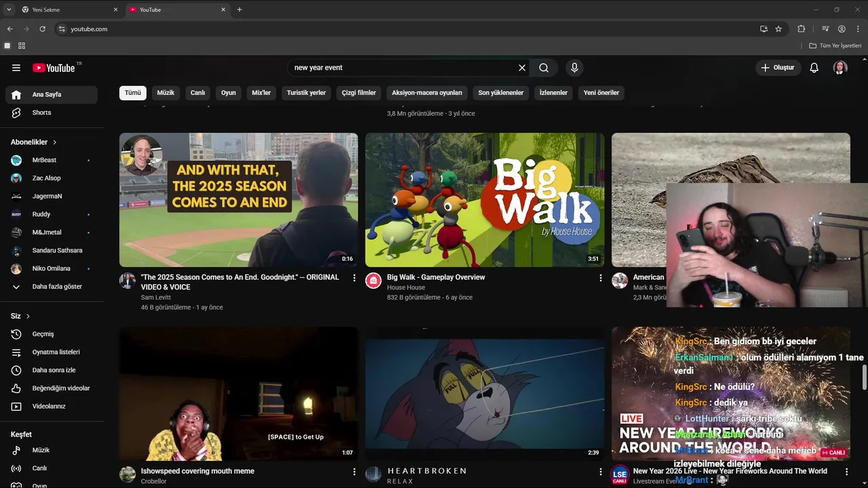Viewport: 868px width, 488px height.
Task: Go back with browser back arrow
Action: pos(9,29)
